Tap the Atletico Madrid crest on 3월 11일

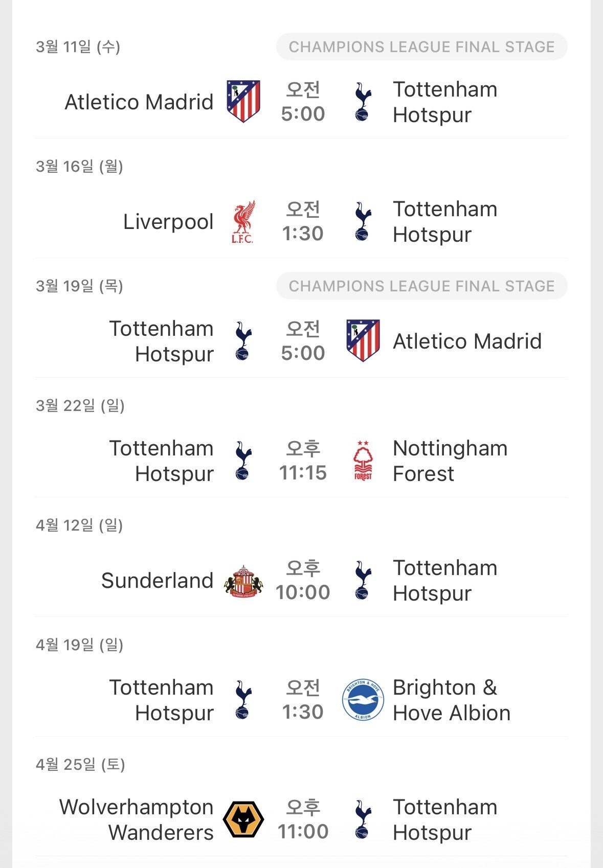click(243, 101)
